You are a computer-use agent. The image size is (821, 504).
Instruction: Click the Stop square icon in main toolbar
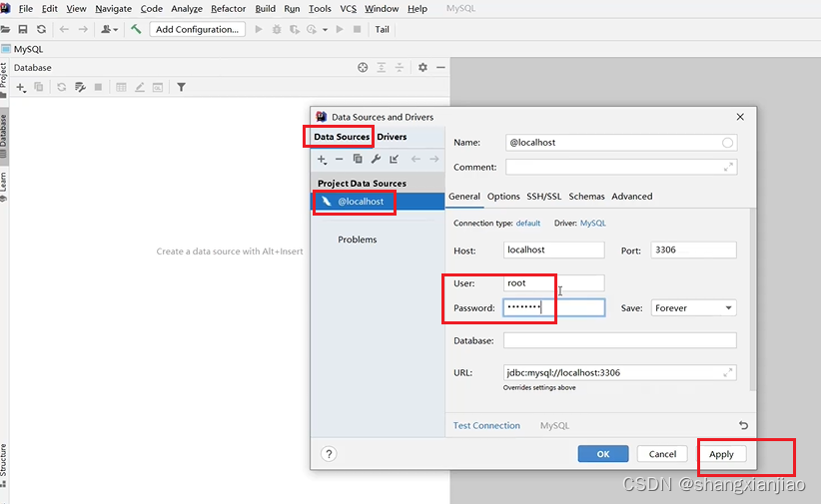click(358, 29)
